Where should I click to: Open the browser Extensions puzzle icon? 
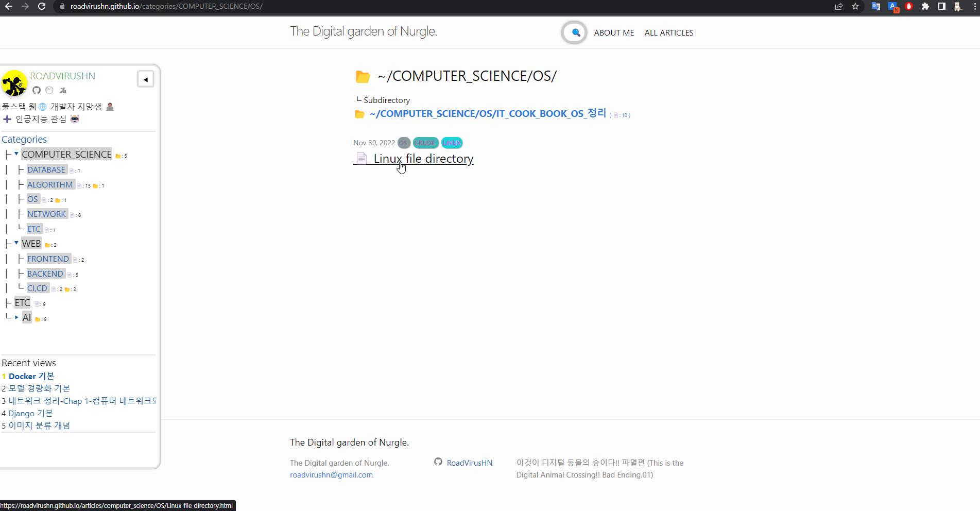pyautogui.click(x=925, y=6)
